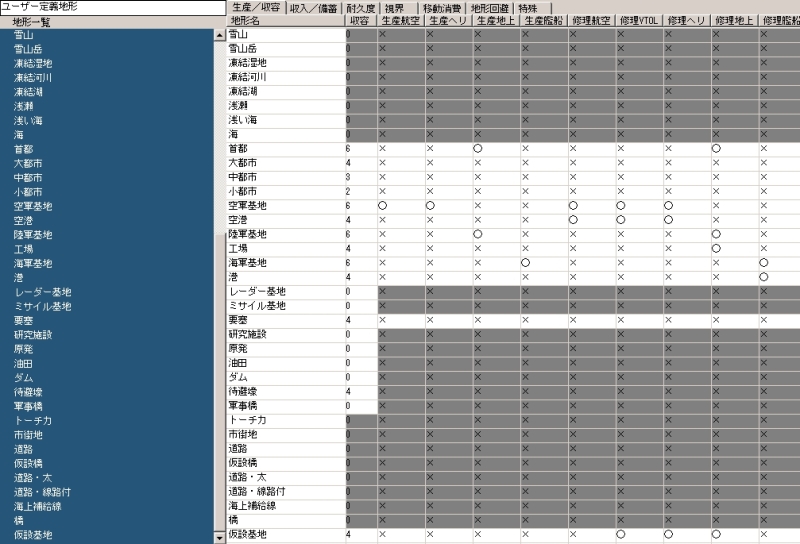Select 首都 in the left terrain list
The image size is (800, 544).
(23, 149)
